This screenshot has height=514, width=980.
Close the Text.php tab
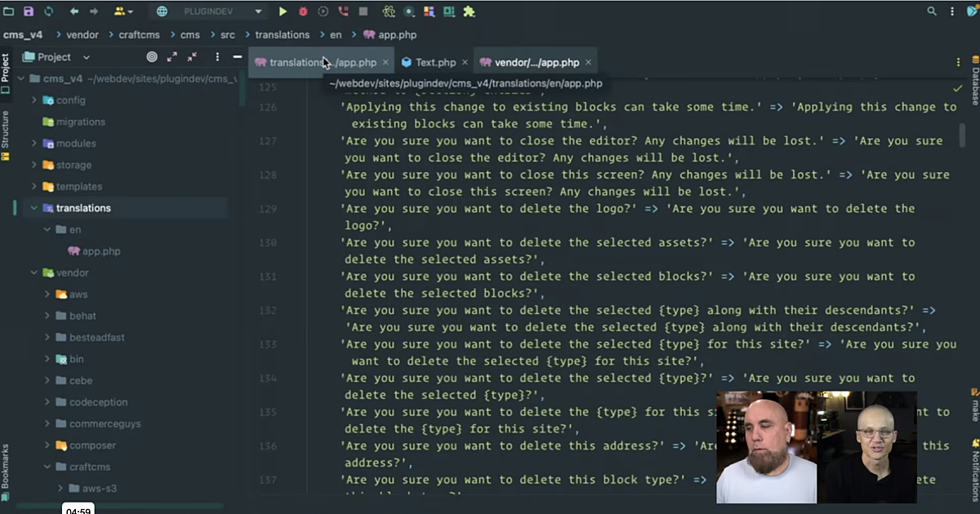coord(465,62)
